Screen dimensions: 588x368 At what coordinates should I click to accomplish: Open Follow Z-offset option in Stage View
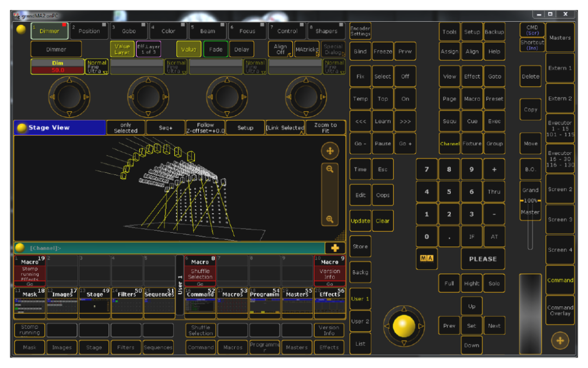tap(205, 128)
